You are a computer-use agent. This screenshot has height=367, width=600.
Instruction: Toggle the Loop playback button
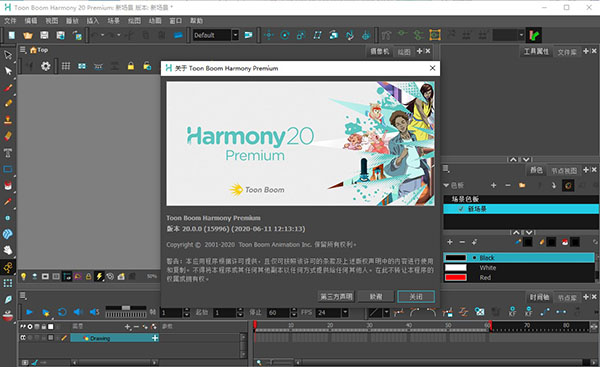coord(62,312)
